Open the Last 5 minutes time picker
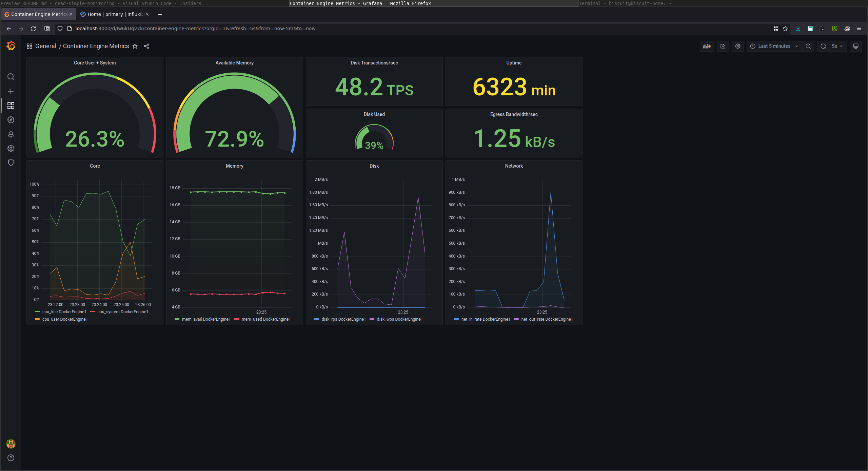This screenshot has width=868, height=471. (774, 46)
